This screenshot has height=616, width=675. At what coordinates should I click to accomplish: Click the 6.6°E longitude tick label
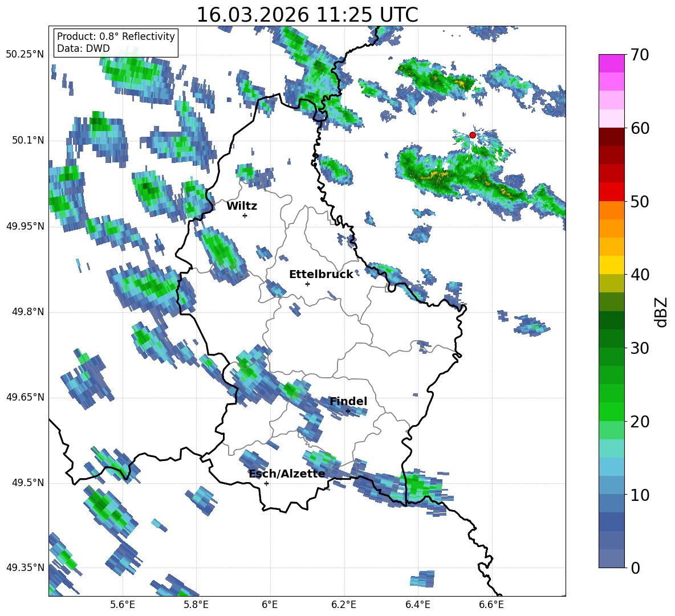(491, 605)
